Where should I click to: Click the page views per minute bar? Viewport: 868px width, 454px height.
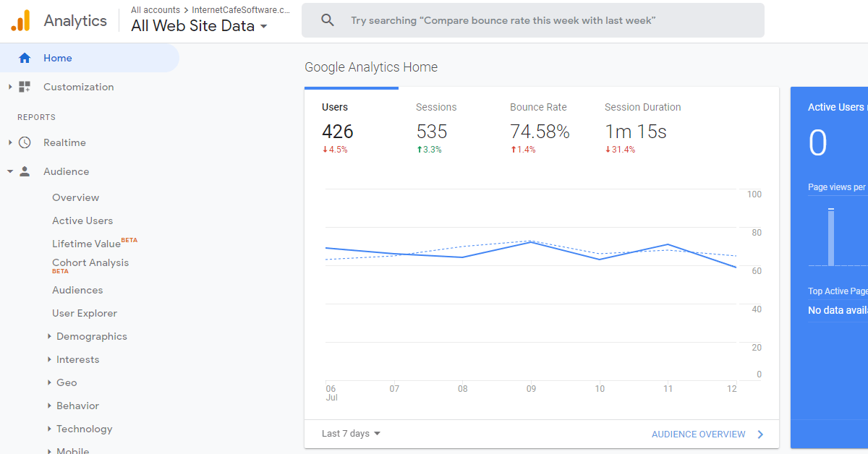click(x=831, y=237)
